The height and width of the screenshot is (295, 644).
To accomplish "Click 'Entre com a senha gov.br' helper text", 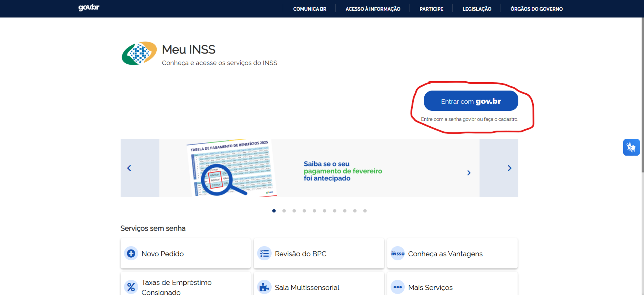I will point(469,119).
